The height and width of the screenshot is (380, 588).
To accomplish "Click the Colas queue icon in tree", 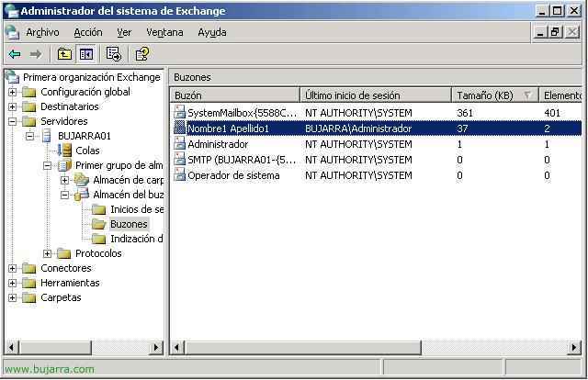I will (x=65, y=151).
